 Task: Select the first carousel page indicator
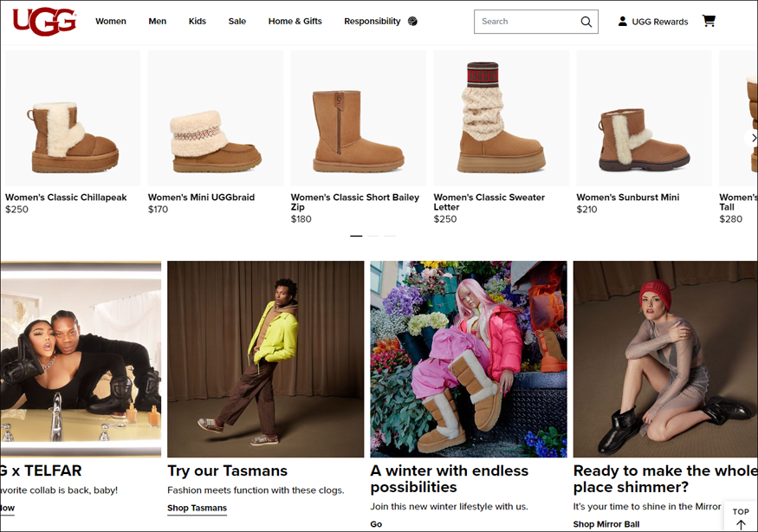point(356,236)
